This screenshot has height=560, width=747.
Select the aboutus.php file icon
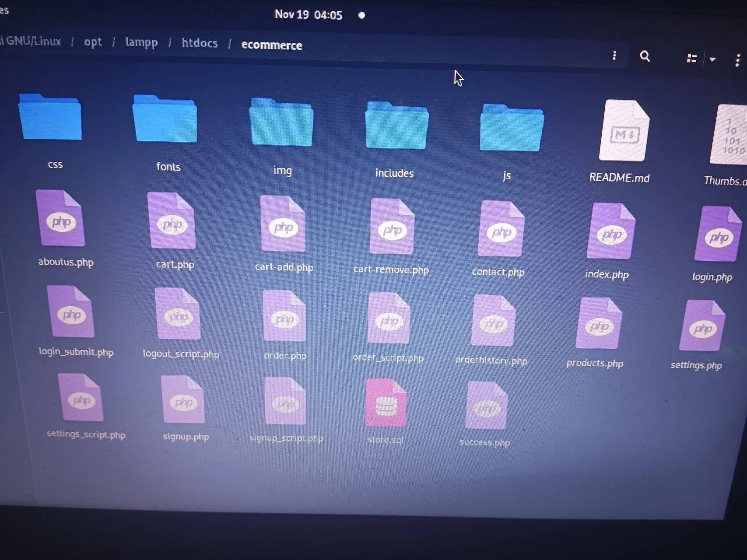[61, 218]
